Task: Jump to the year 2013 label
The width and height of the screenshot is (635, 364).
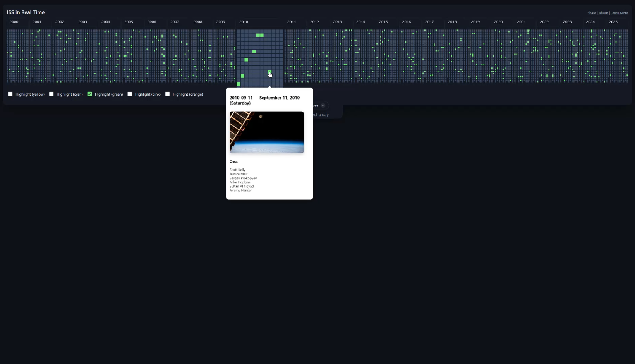Action: (x=338, y=22)
